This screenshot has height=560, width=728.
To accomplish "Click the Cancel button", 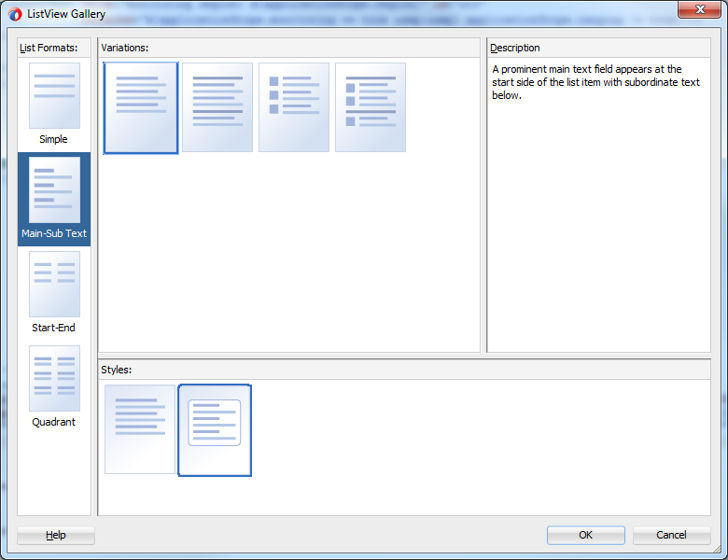I will point(671,535).
